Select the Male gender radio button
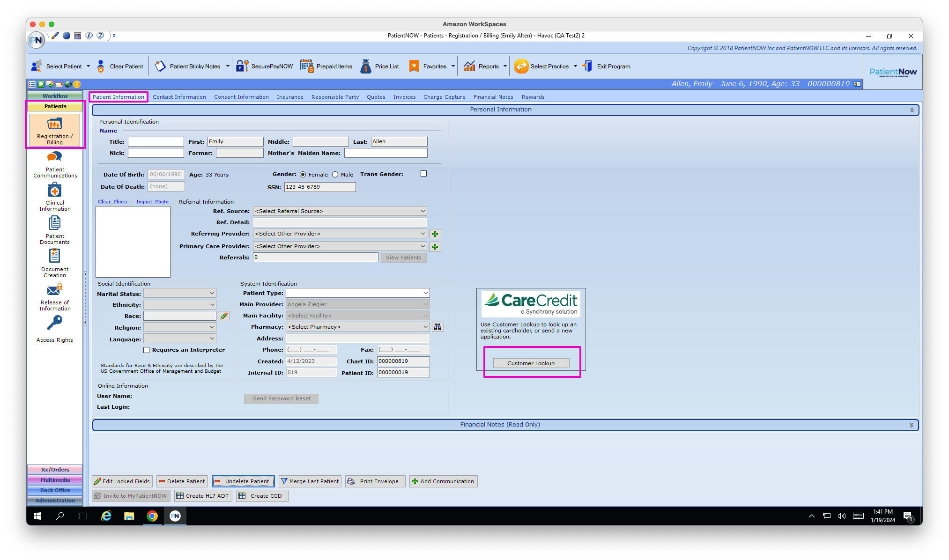Image resolution: width=949 pixels, height=560 pixels. point(335,174)
